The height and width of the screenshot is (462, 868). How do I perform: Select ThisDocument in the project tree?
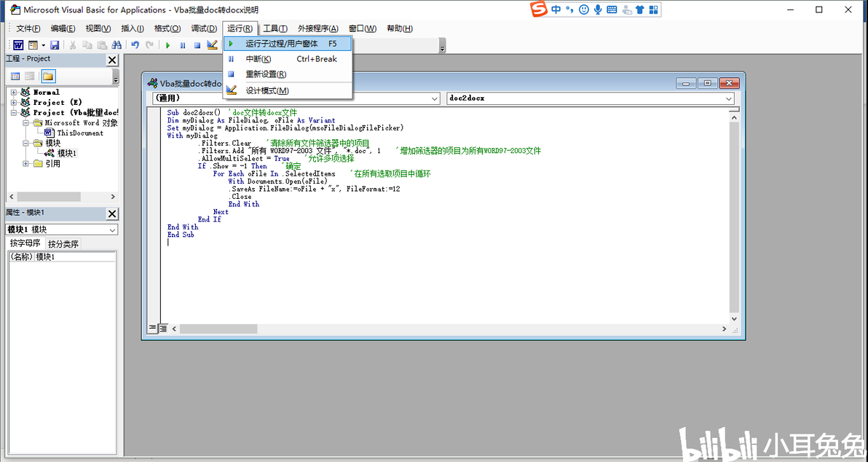(x=80, y=133)
